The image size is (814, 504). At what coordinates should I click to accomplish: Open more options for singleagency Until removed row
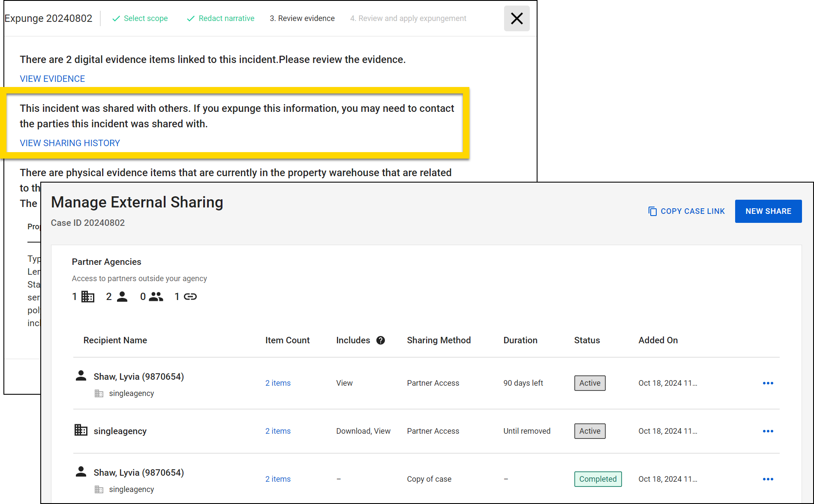point(768,431)
